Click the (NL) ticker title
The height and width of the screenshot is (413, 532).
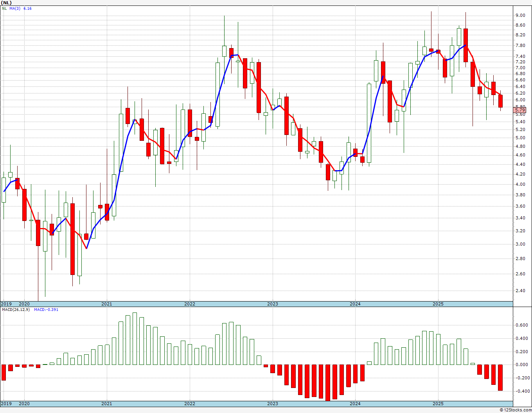[7, 2]
